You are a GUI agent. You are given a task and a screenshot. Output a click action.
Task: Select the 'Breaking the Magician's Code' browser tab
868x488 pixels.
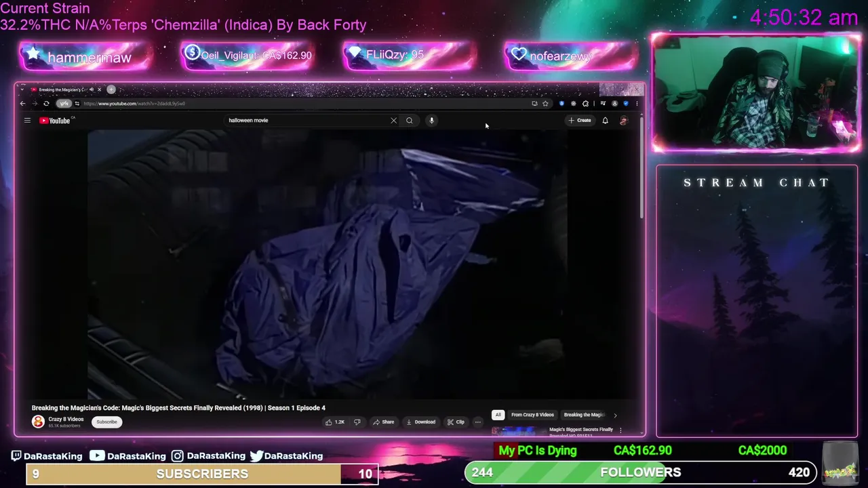tap(61, 89)
